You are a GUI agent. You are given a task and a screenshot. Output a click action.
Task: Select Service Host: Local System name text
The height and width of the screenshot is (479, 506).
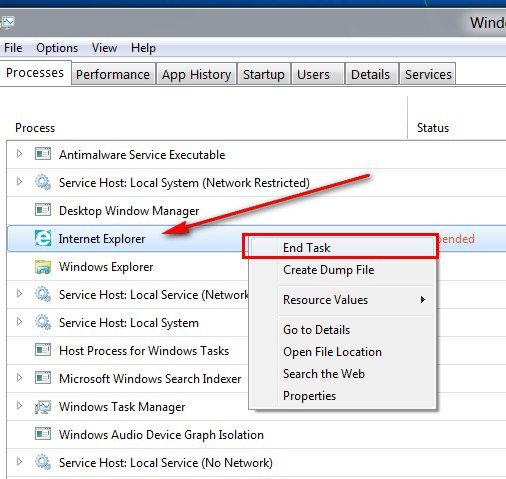[x=129, y=323]
